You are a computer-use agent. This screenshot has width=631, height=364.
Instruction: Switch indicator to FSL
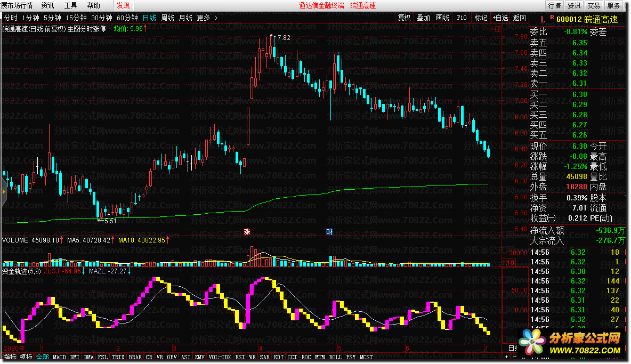103,357
